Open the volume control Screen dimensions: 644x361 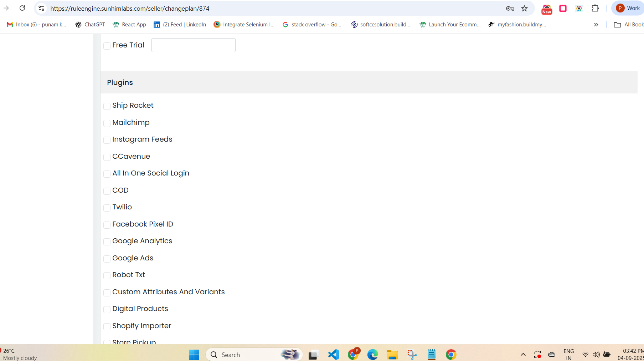(x=596, y=355)
